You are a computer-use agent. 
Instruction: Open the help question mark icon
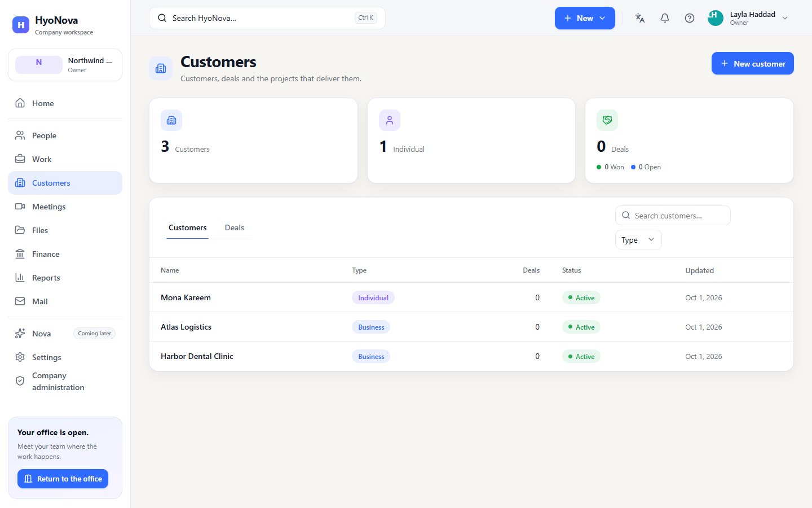pos(690,18)
